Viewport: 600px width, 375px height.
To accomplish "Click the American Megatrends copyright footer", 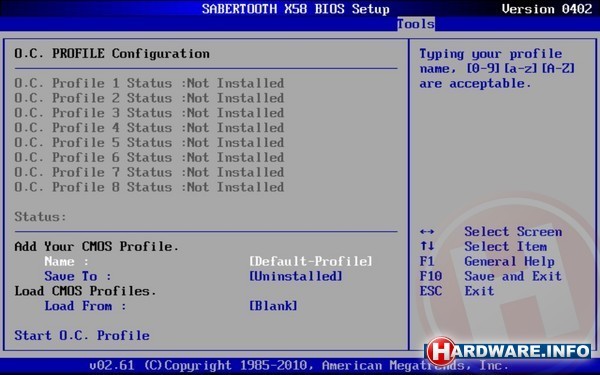I will point(299,365).
